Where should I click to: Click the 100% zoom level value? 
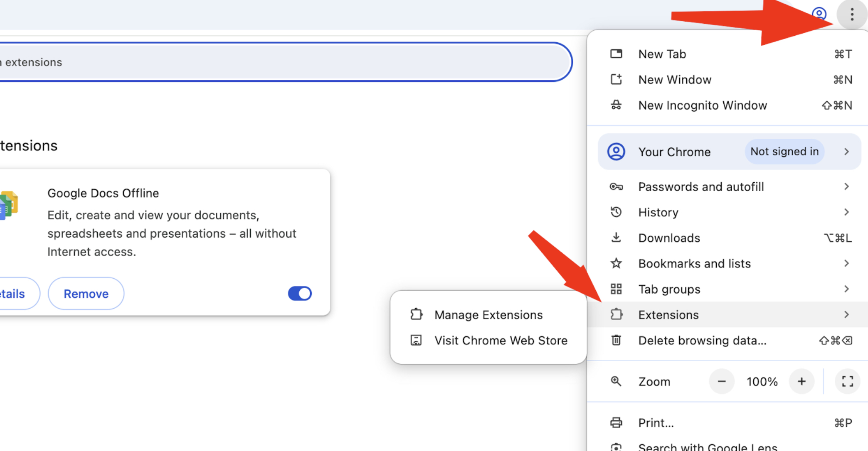click(x=762, y=382)
